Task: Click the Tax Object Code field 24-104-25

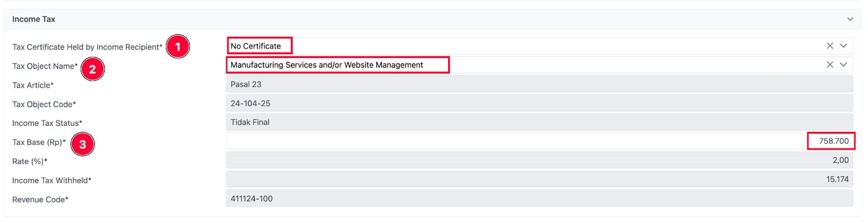Action: click(539, 103)
